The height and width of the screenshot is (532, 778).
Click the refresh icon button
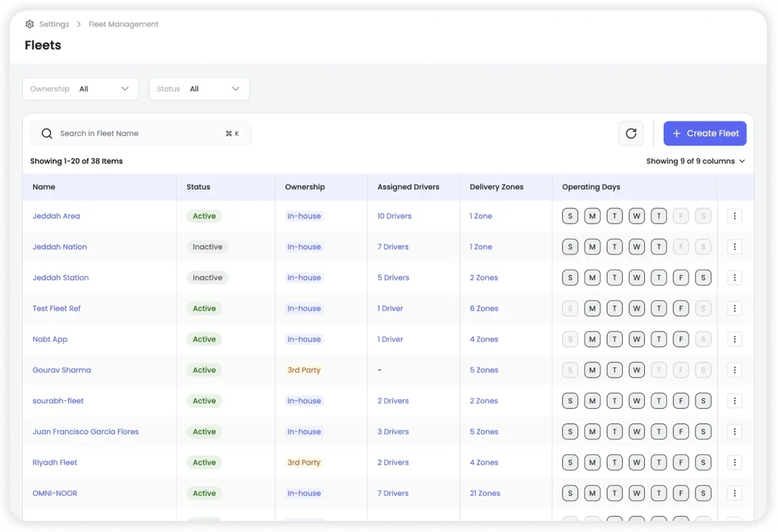pyautogui.click(x=630, y=134)
